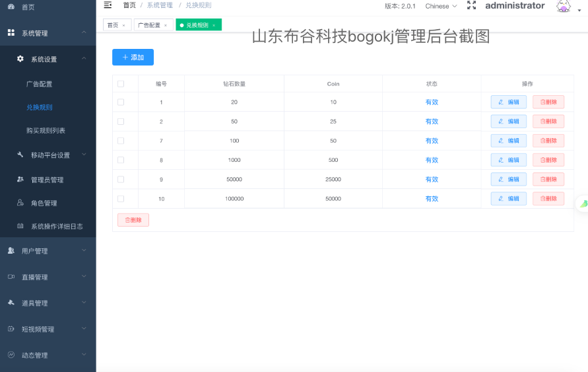The image size is (588, 372).
Task: Open 角色管理 in sidebar
Action: coord(44,203)
